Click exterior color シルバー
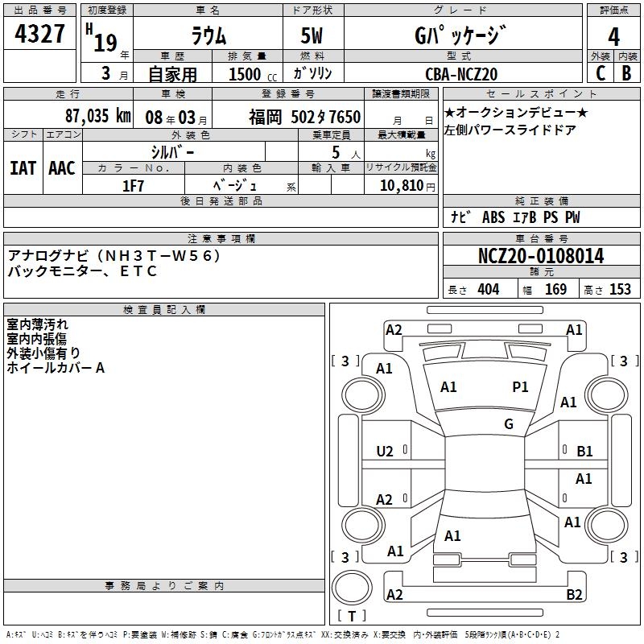This screenshot has width=644, height=644. tap(172, 152)
